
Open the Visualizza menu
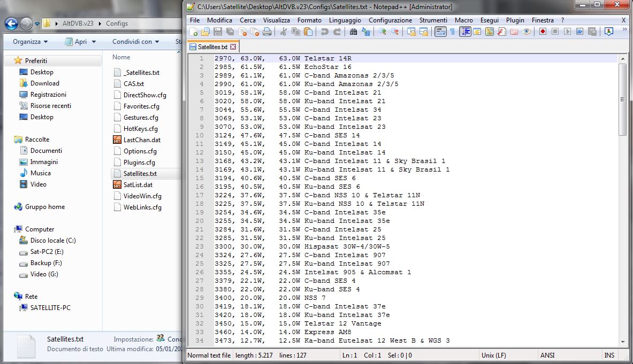click(277, 20)
